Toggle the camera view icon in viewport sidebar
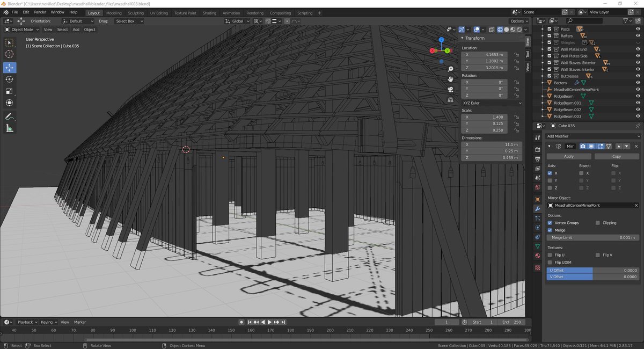 pyautogui.click(x=451, y=90)
